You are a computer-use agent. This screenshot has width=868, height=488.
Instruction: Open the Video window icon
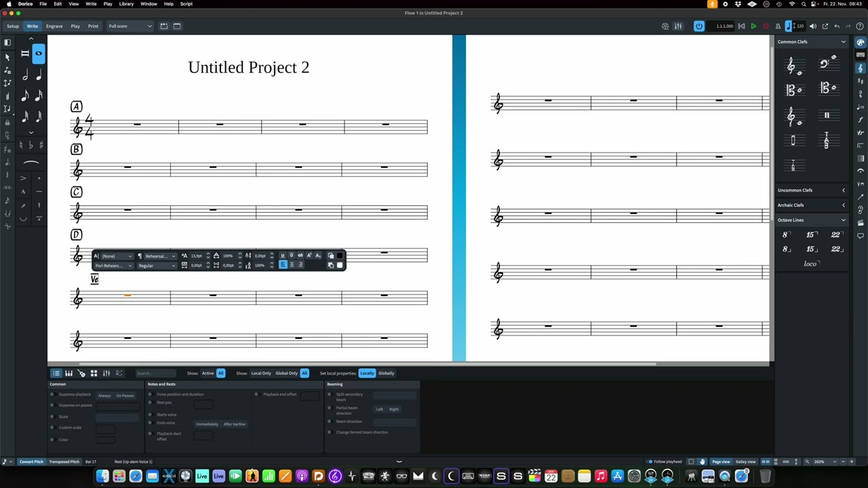point(665,26)
